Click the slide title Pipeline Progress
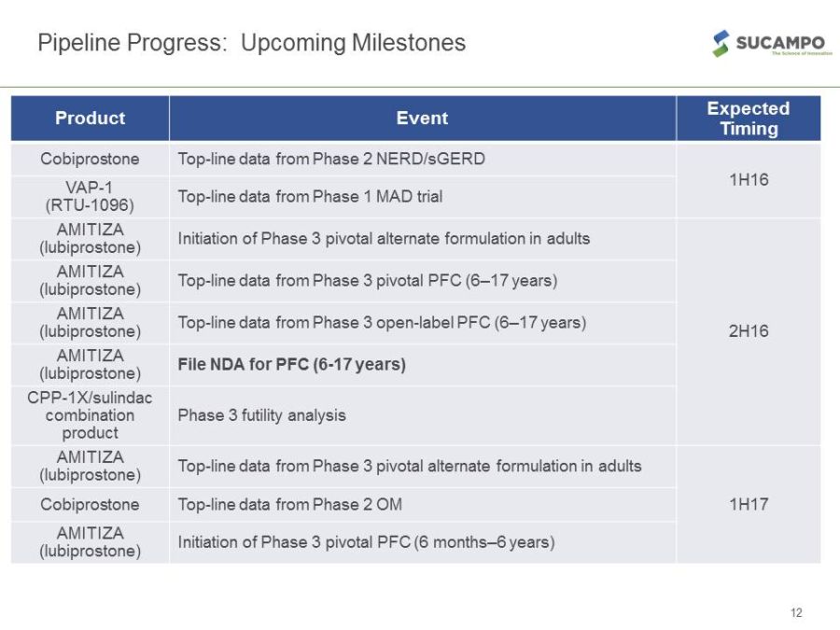The height and width of the screenshot is (630, 840). [251, 43]
